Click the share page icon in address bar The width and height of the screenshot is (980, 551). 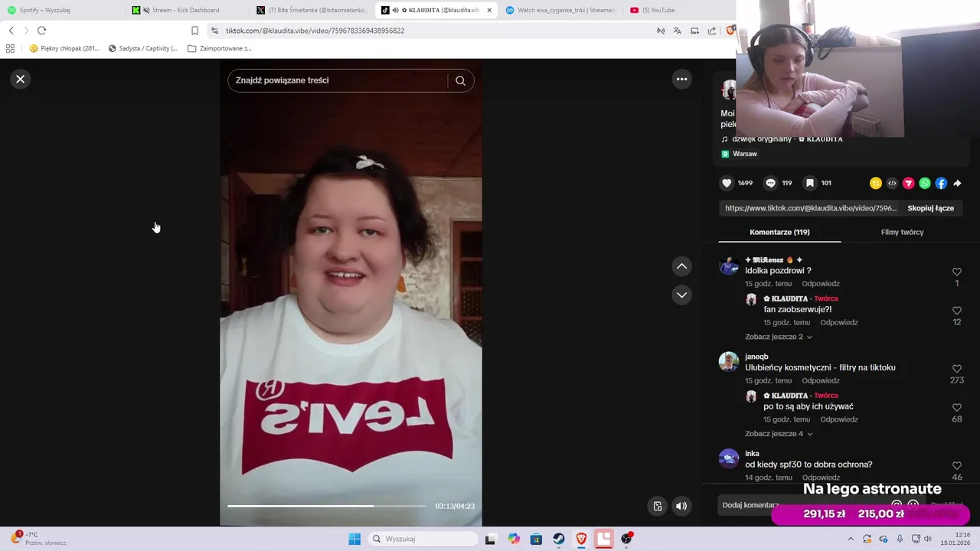tap(712, 31)
